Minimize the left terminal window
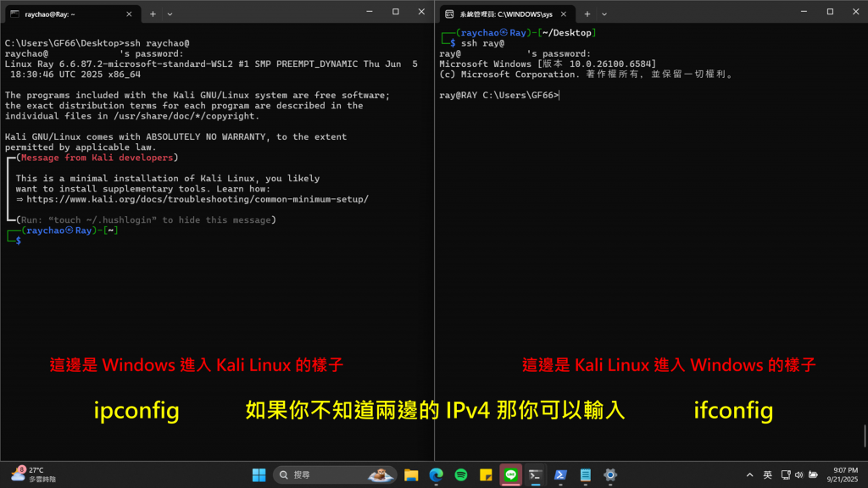 pos(370,12)
